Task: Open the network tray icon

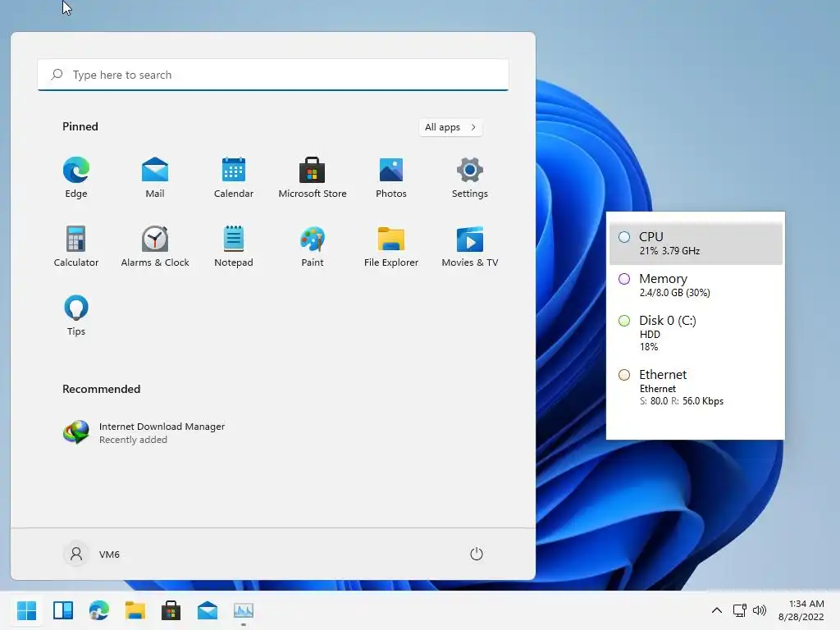Action: coord(740,610)
